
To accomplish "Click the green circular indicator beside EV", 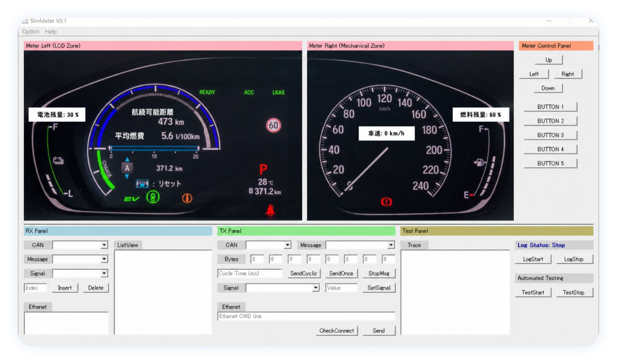I will [153, 197].
